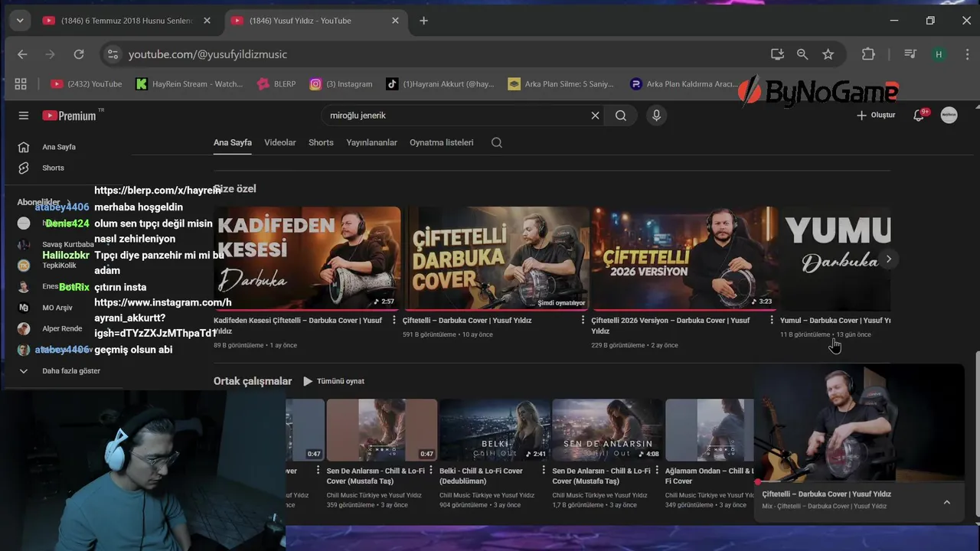
Task: Open options menu for Kadifeden Kesesi video
Action: [x=394, y=320]
